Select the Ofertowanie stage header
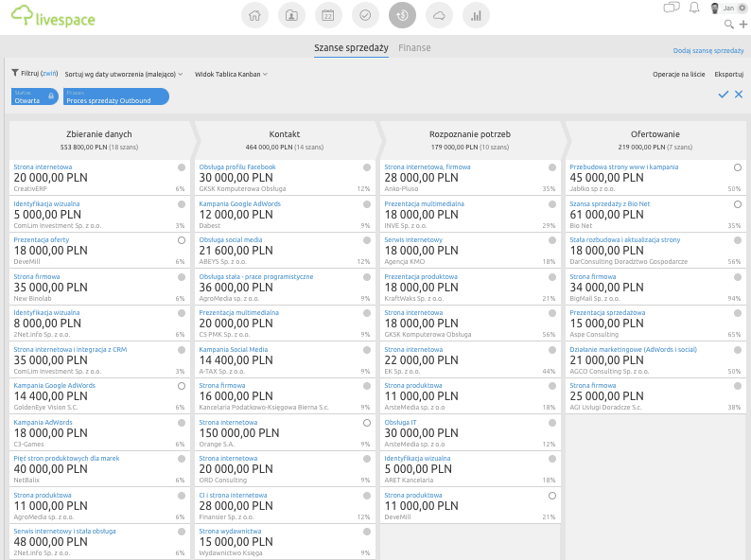This screenshot has width=751, height=560. [655, 140]
